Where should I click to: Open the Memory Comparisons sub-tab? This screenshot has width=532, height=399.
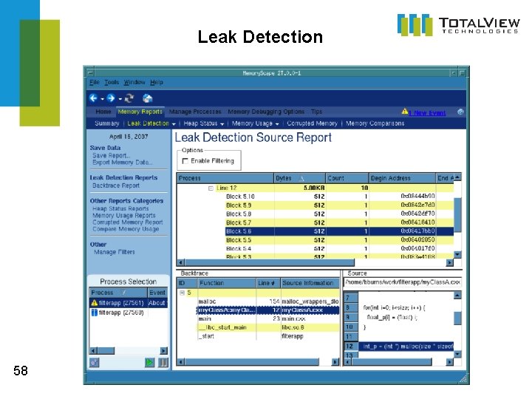pos(375,123)
